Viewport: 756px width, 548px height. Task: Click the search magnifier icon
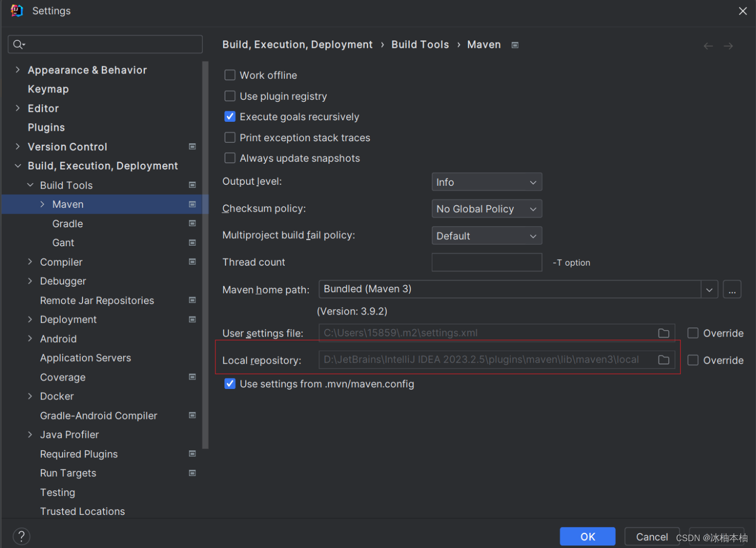point(19,45)
